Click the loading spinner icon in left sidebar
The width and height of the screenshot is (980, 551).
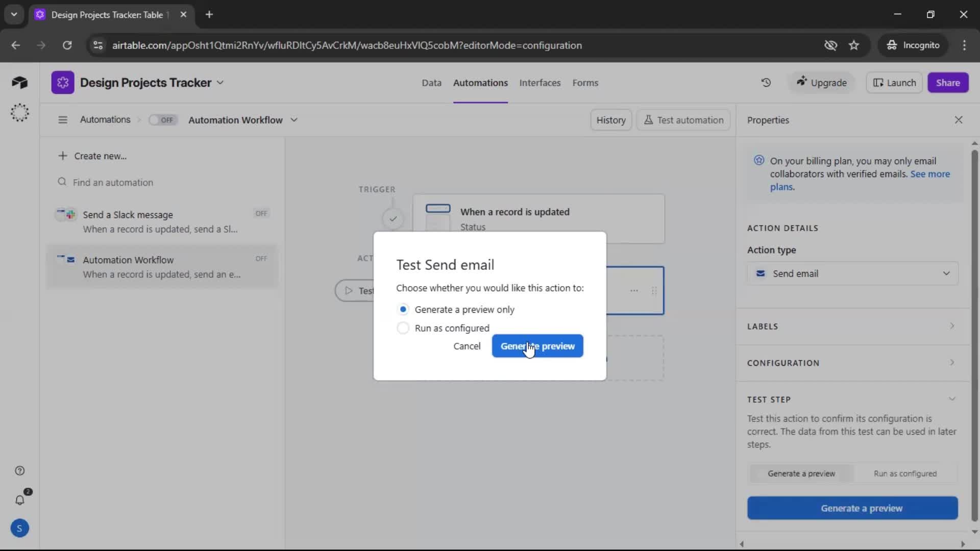coord(19,113)
